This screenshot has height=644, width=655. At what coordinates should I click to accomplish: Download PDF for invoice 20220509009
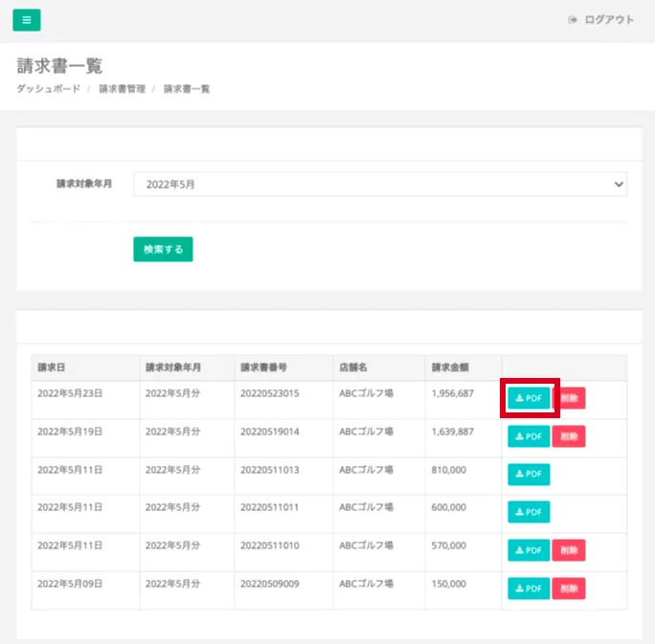(529, 588)
